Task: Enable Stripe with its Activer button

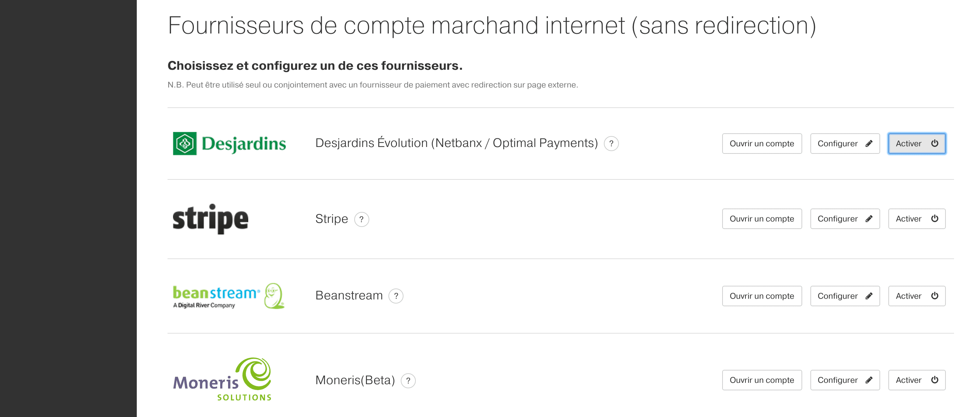Action: (916, 219)
